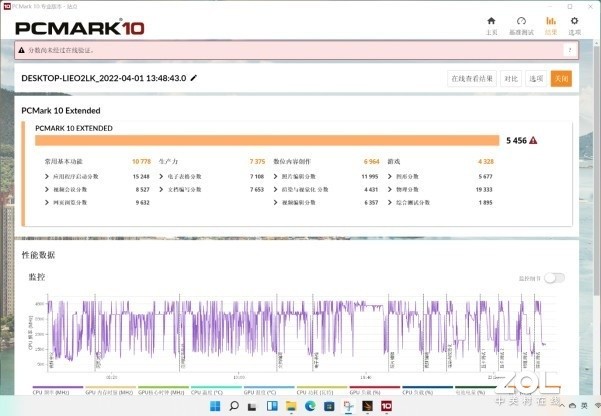
Task: Toggle the 监控细节 monitoring details switch
Action: 554,278
